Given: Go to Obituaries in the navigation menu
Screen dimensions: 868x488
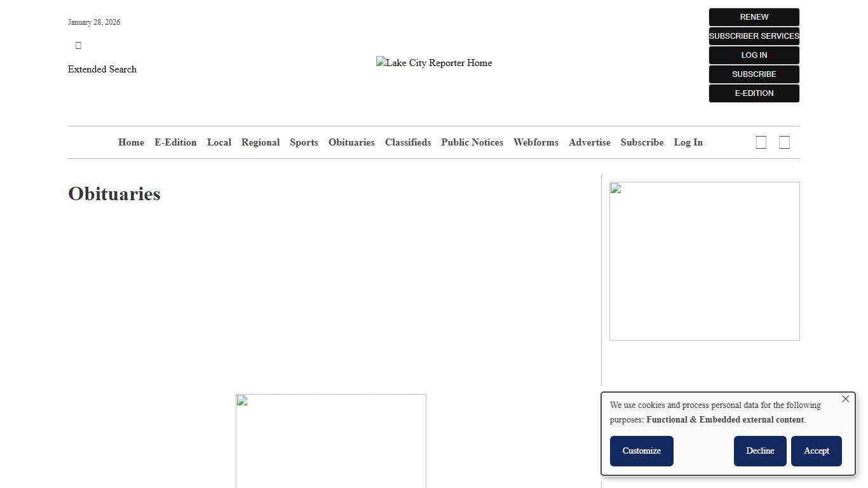Looking at the screenshot, I should tap(351, 142).
